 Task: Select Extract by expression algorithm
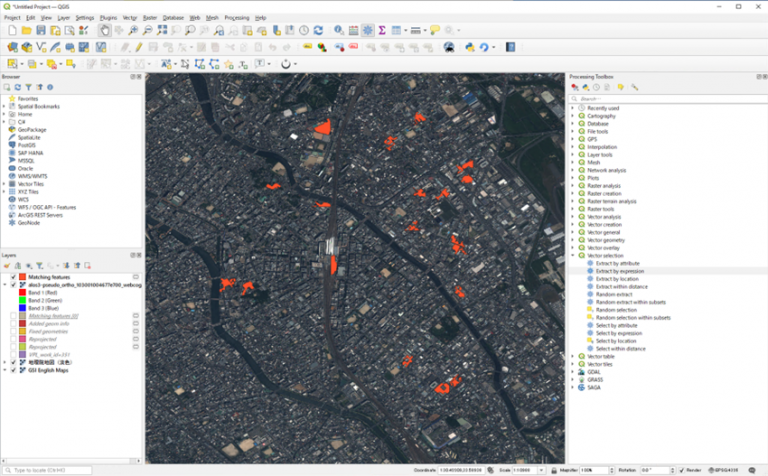point(620,271)
